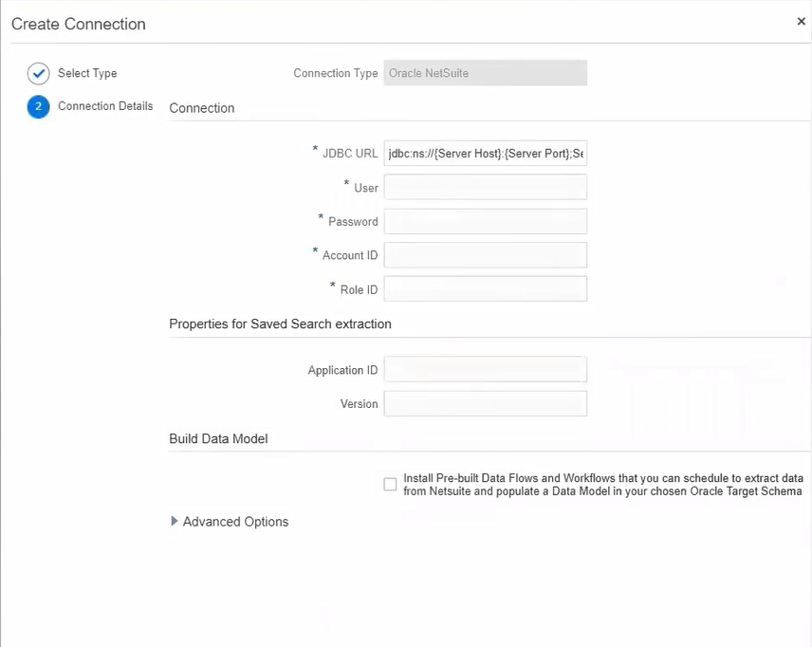
Task: Enable Install Pre-built Data Flows checkbox
Action: [x=390, y=485]
